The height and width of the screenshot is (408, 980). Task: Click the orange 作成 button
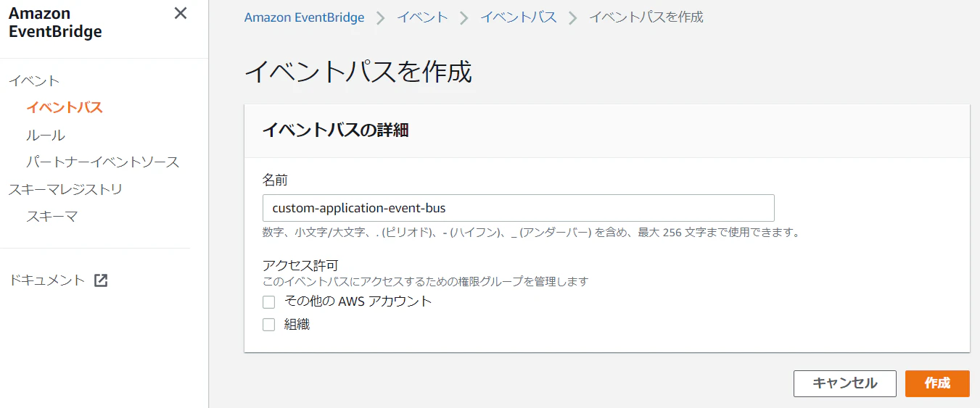[x=937, y=383]
